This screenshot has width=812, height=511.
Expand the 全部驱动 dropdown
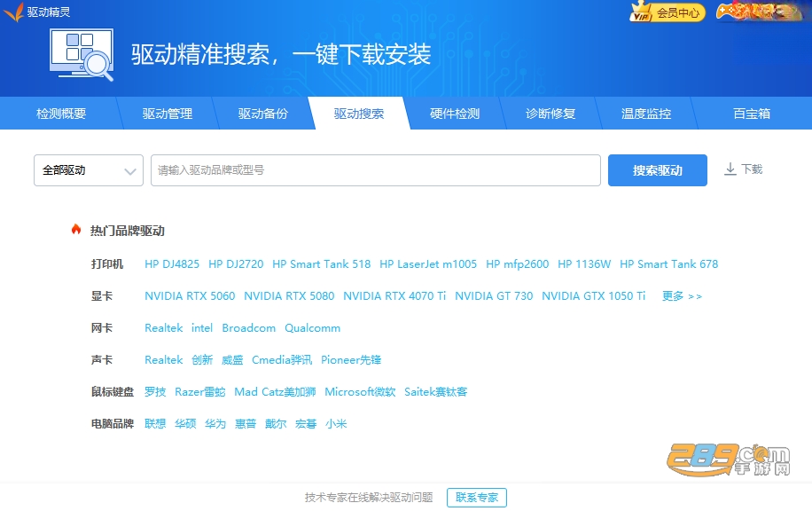coord(89,170)
